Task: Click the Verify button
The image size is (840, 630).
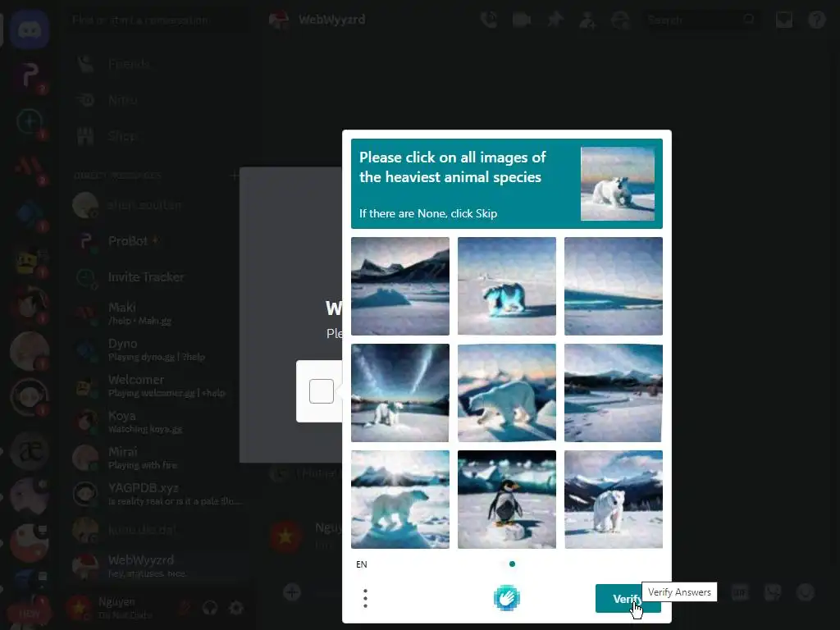Action: tap(628, 598)
